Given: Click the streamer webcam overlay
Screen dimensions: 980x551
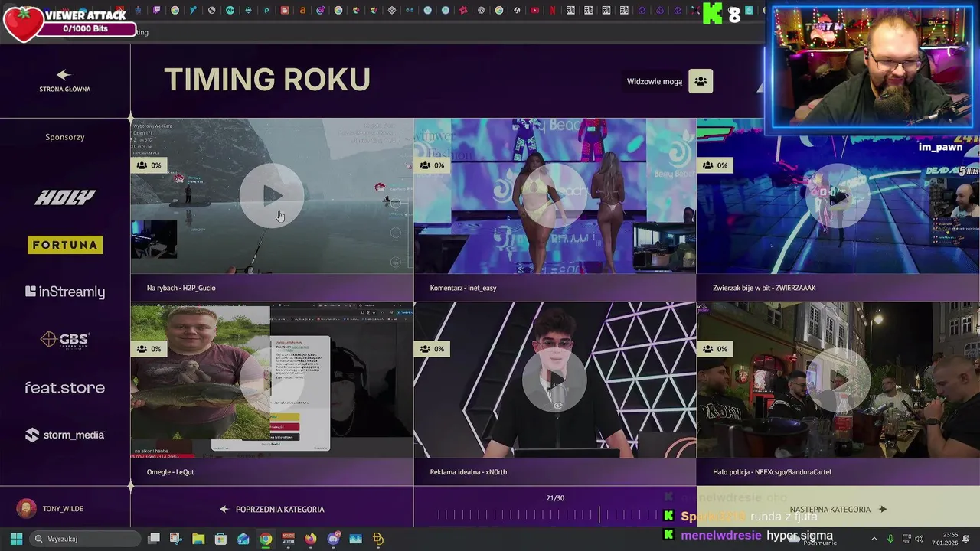Looking at the screenshot, I should click(871, 67).
